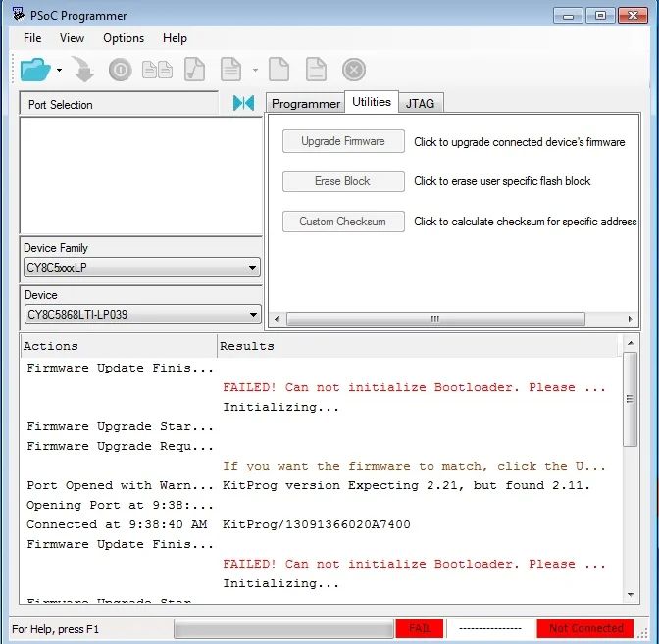Image resolution: width=659 pixels, height=644 pixels.
Task: Click the status bar progress bar
Action: 283,629
